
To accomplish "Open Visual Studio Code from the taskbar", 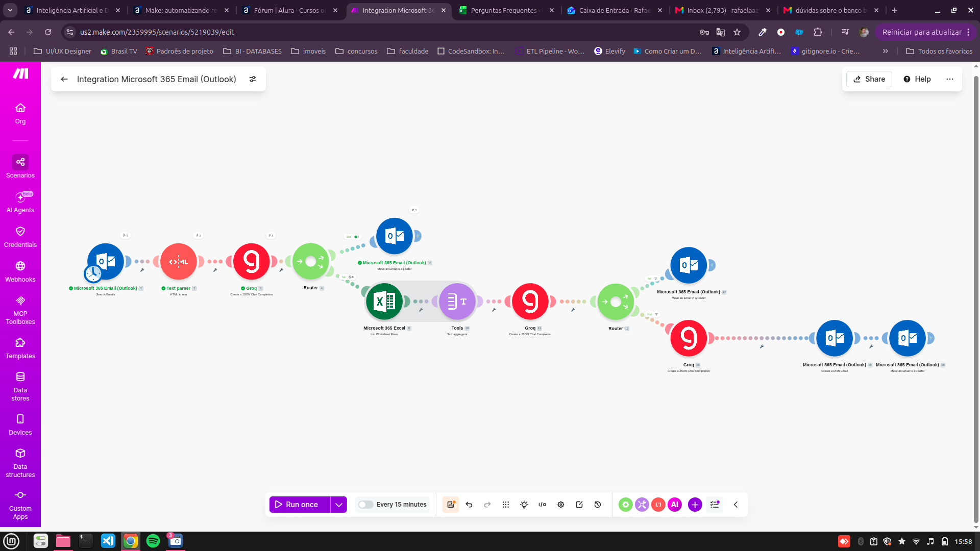I will pyautogui.click(x=108, y=541).
